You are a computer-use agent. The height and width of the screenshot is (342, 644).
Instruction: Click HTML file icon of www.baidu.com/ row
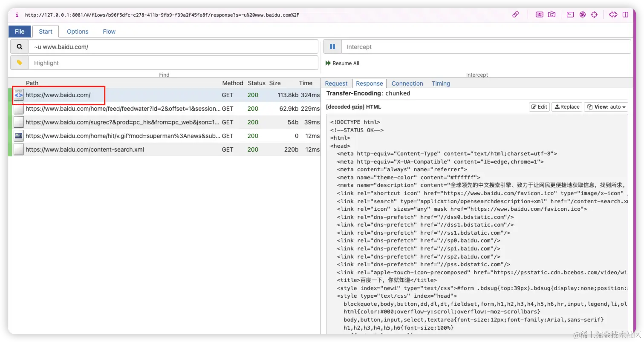[19, 95]
